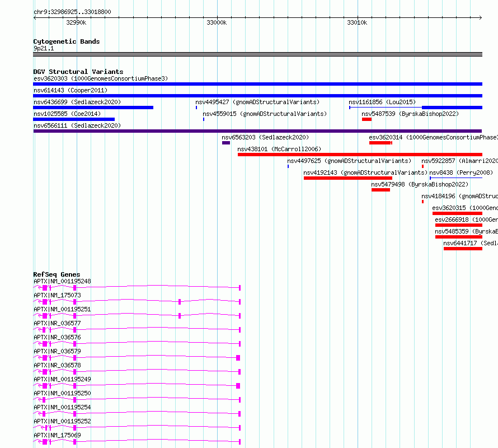Click the 9p21.1 band label

click(44, 48)
